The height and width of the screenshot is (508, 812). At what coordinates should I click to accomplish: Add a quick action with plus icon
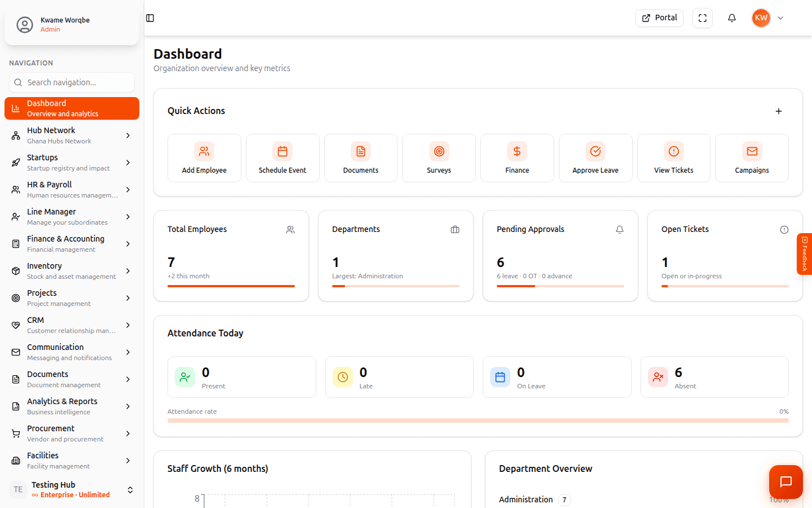[779, 111]
